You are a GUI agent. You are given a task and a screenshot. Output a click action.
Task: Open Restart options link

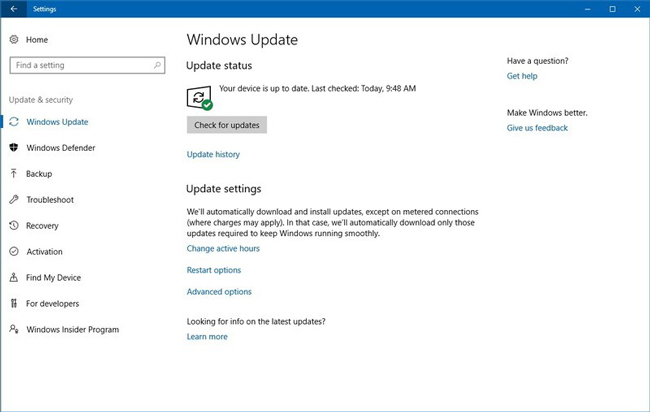(x=213, y=270)
